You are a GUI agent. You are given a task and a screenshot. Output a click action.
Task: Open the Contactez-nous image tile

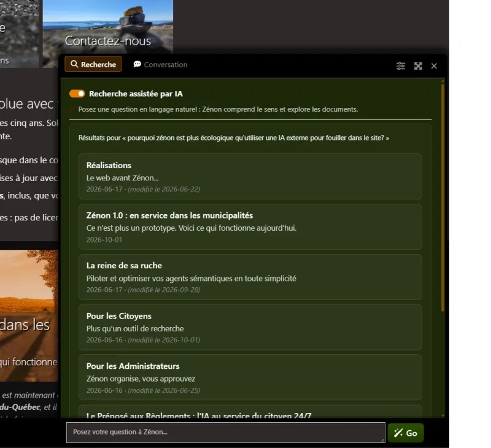[108, 34]
